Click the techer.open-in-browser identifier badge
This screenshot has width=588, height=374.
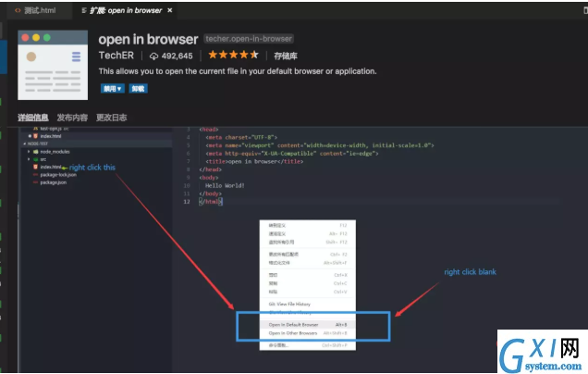249,39
